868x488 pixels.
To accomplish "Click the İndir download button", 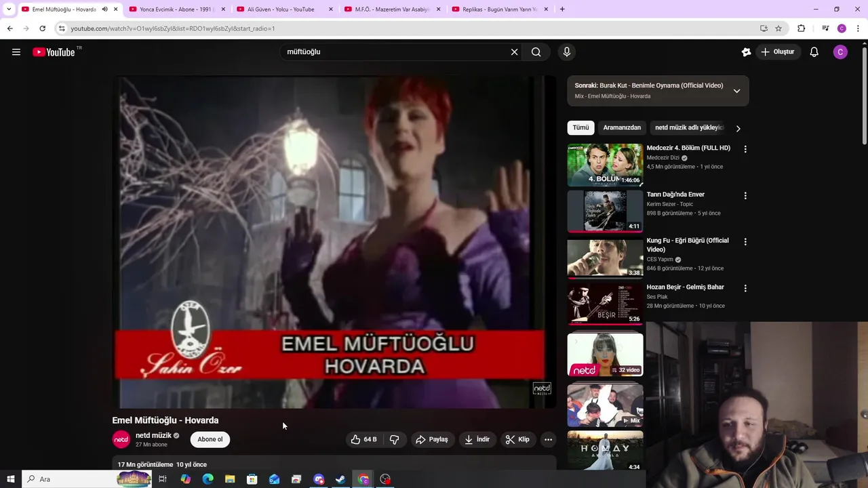I will click(477, 440).
